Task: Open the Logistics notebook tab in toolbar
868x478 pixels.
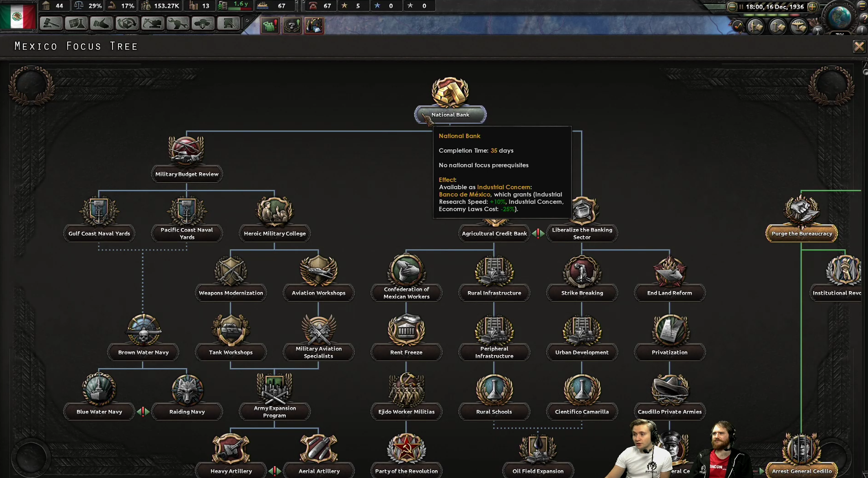Action: (228, 23)
